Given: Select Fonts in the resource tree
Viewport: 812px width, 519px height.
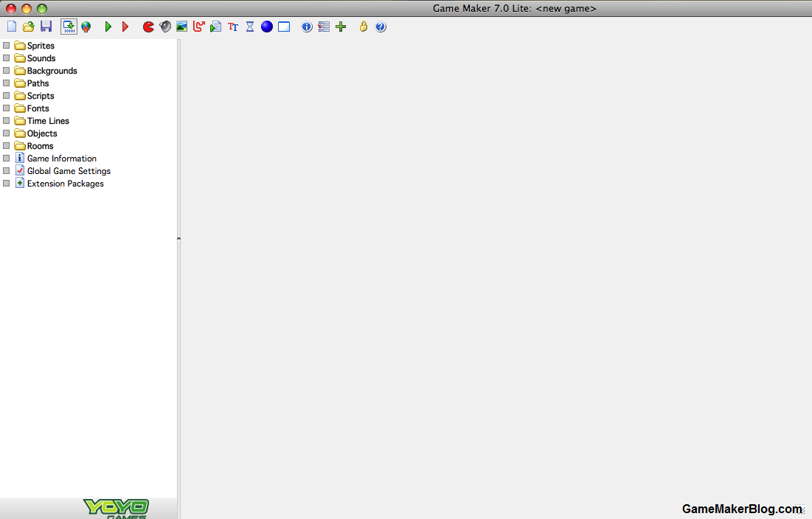Looking at the screenshot, I should click(x=38, y=108).
